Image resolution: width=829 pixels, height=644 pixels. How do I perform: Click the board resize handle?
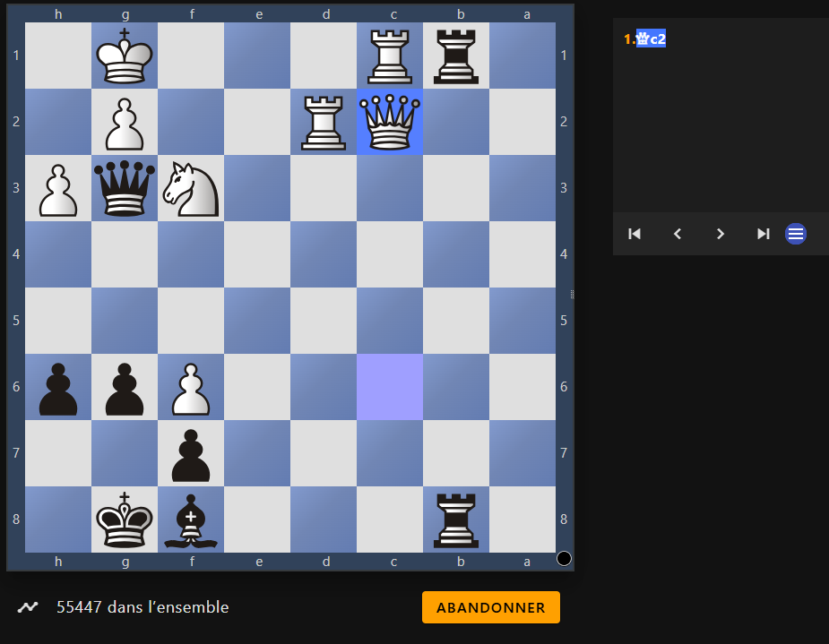point(572,295)
